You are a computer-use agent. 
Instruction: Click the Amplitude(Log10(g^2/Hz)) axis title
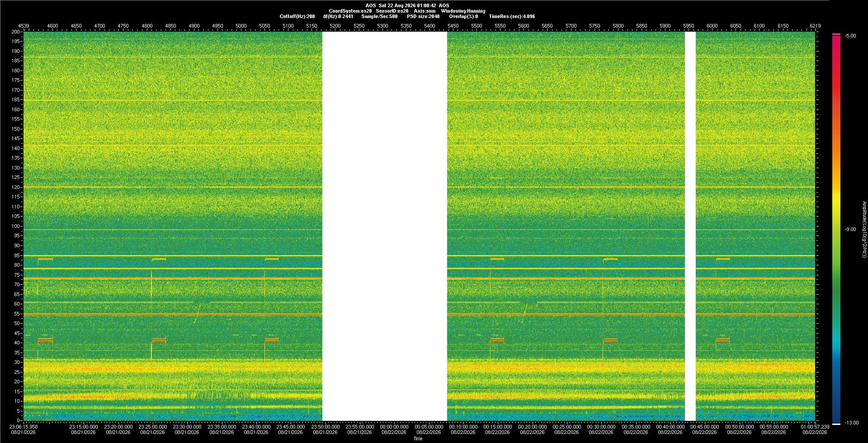pyautogui.click(x=864, y=229)
